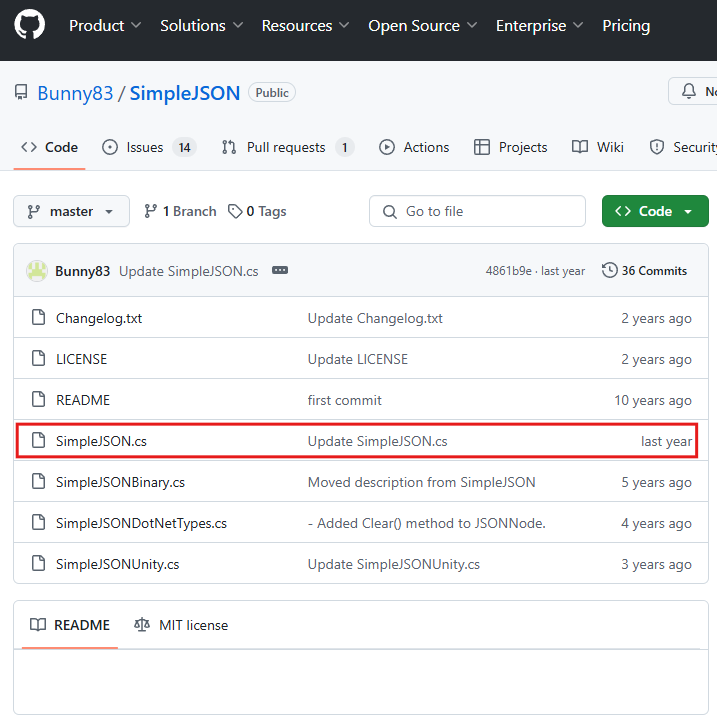Image resolution: width=717 pixels, height=723 pixels.
Task: Open commit hash 4861b9e
Action: pos(509,271)
